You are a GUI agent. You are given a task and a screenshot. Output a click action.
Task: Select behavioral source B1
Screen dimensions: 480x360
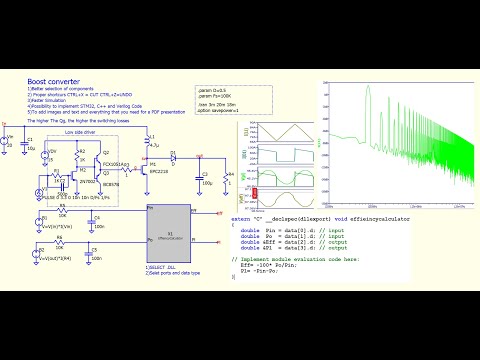(x=39, y=222)
